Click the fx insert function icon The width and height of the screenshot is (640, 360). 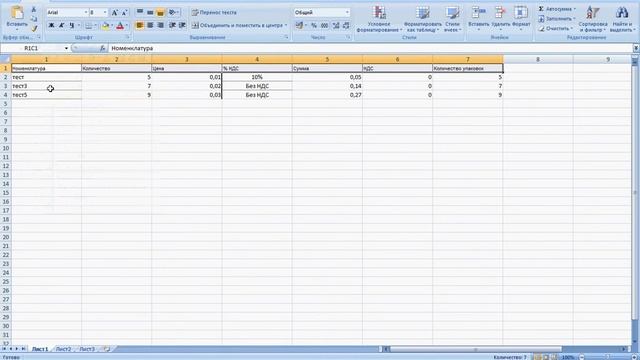tap(102, 48)
